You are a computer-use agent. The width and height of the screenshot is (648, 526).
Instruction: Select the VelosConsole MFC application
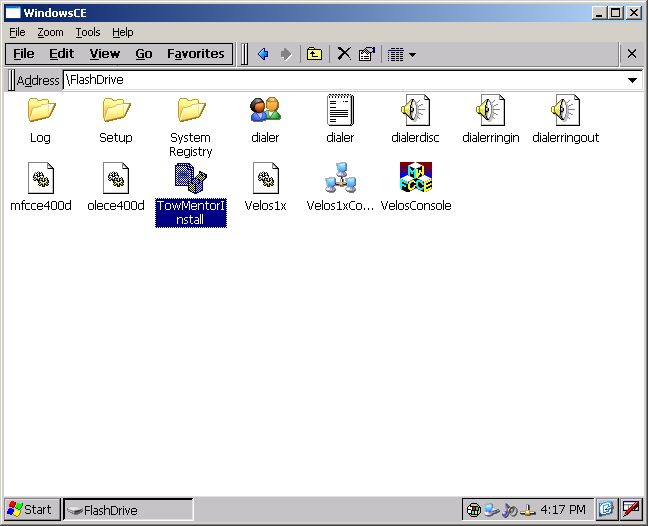click(x=416, y=187)
